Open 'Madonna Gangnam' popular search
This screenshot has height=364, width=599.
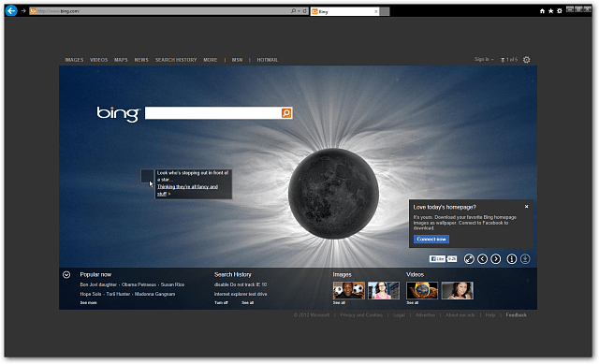coord(154,294)
